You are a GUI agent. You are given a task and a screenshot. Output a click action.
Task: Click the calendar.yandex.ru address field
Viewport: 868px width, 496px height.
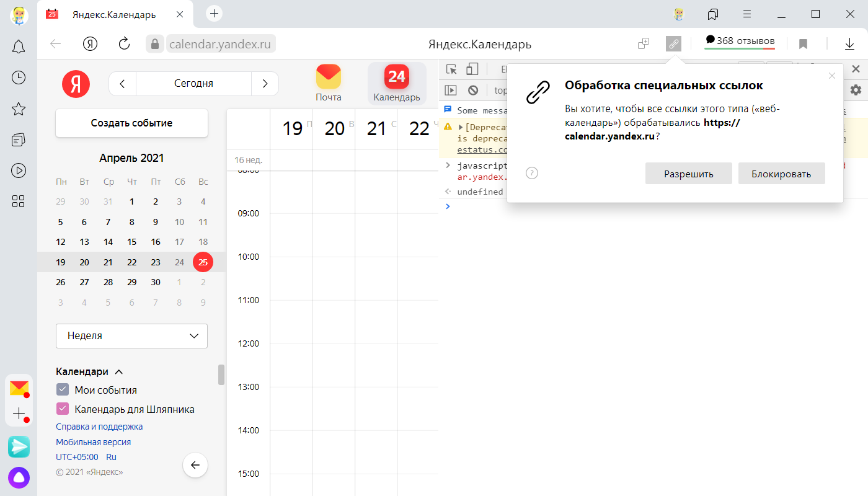click(221, 44)
